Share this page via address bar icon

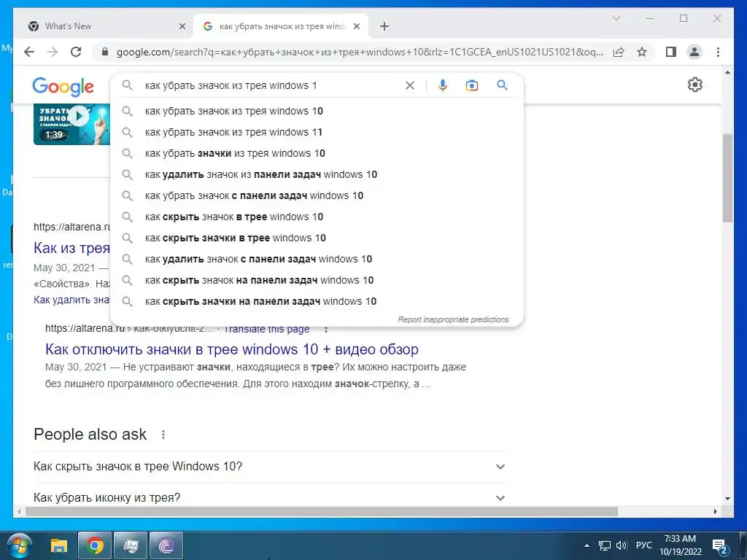coord(619,52)
